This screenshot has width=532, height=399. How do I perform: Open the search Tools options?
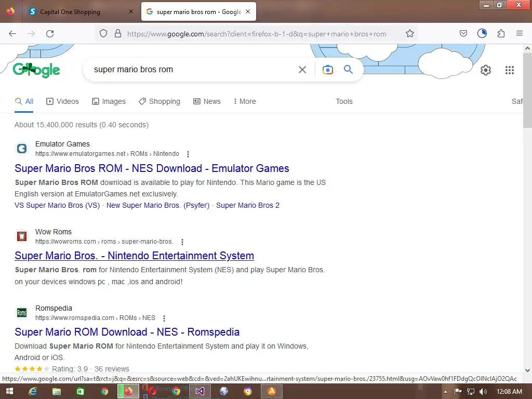coord(344,101)
